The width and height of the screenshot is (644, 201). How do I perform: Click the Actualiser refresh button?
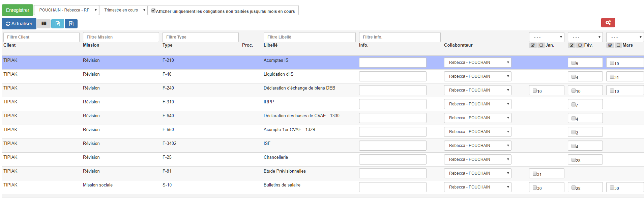click(x=19, y=24)
